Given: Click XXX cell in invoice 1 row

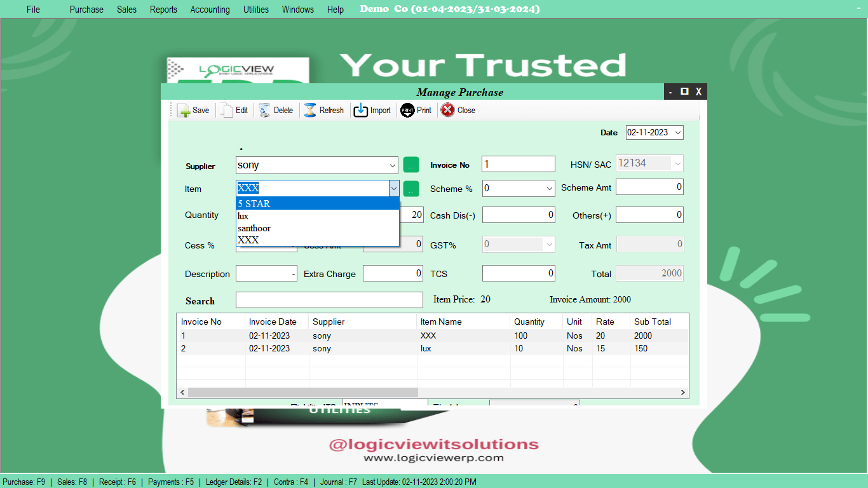Looking at the screenshot, I should [464, 335].
